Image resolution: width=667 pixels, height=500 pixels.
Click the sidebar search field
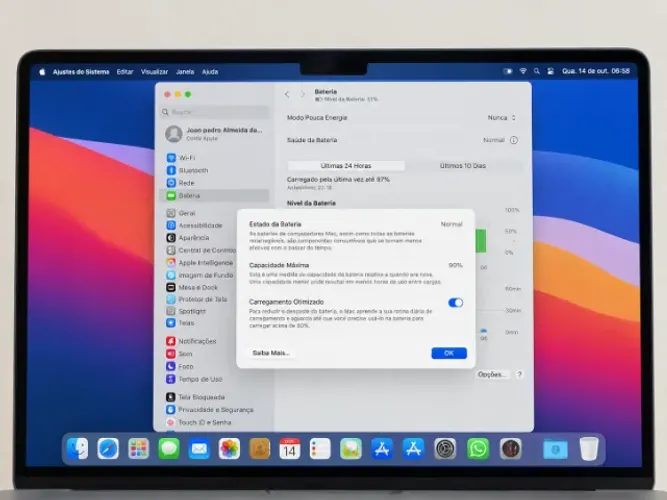point(215,112)
